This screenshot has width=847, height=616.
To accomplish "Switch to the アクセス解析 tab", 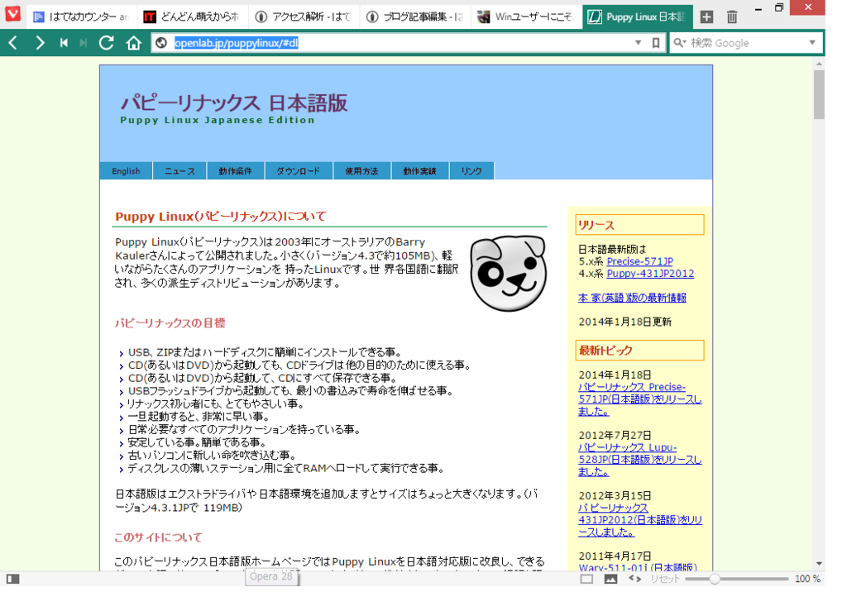I will (x=304, y=17).
